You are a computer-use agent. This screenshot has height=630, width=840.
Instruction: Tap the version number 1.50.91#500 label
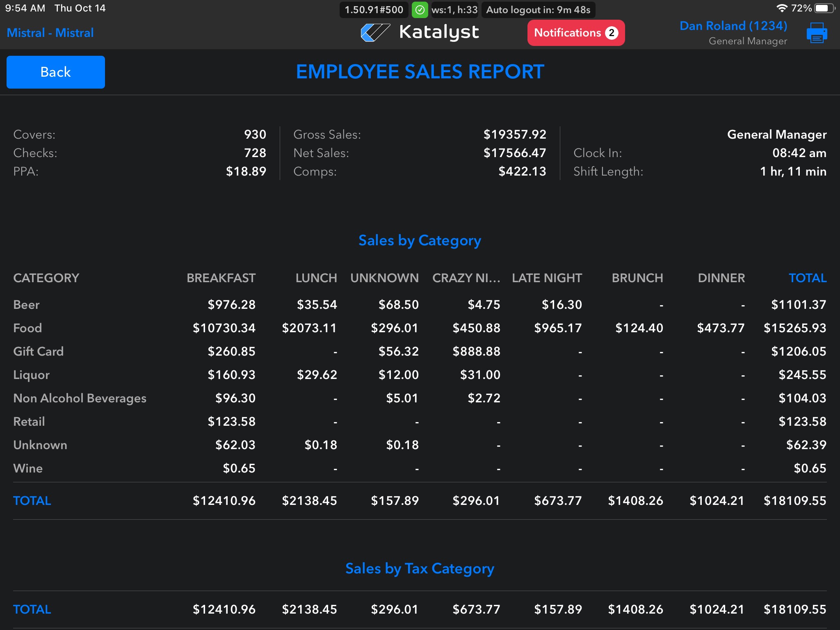pyautogui.click(x=374, y=10)
